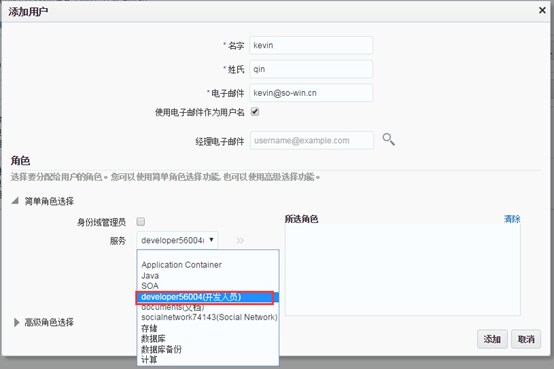Enable the 身份域管理员 checkbox

(x=141, y=222)
